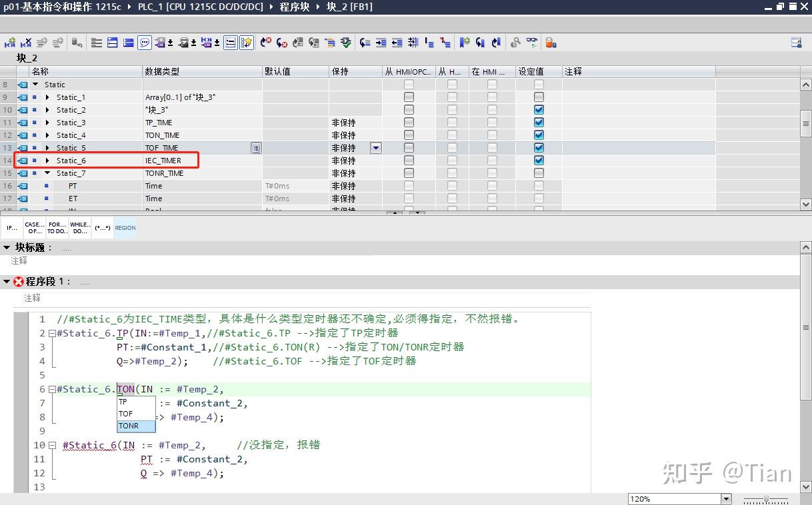Open the 保持 dropdown showing 非保持
The height and width of the screenshot is (505, 812).
[375, 147]
